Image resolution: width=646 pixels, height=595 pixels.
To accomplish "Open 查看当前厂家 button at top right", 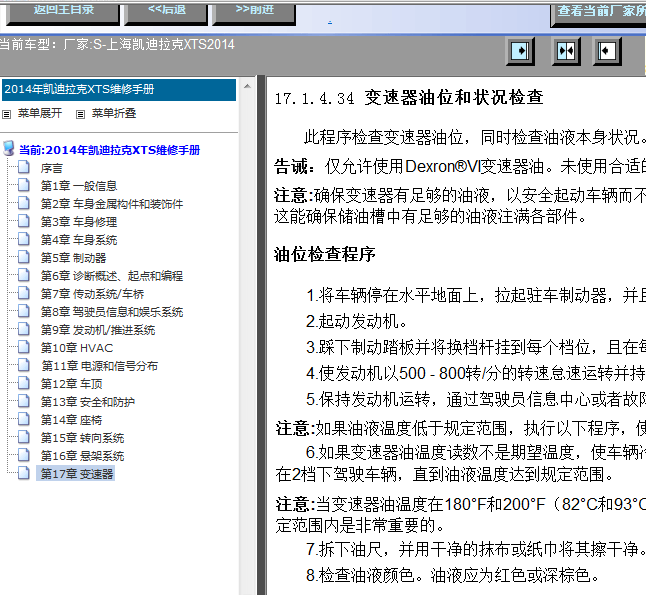I will (x=599, y=15).
